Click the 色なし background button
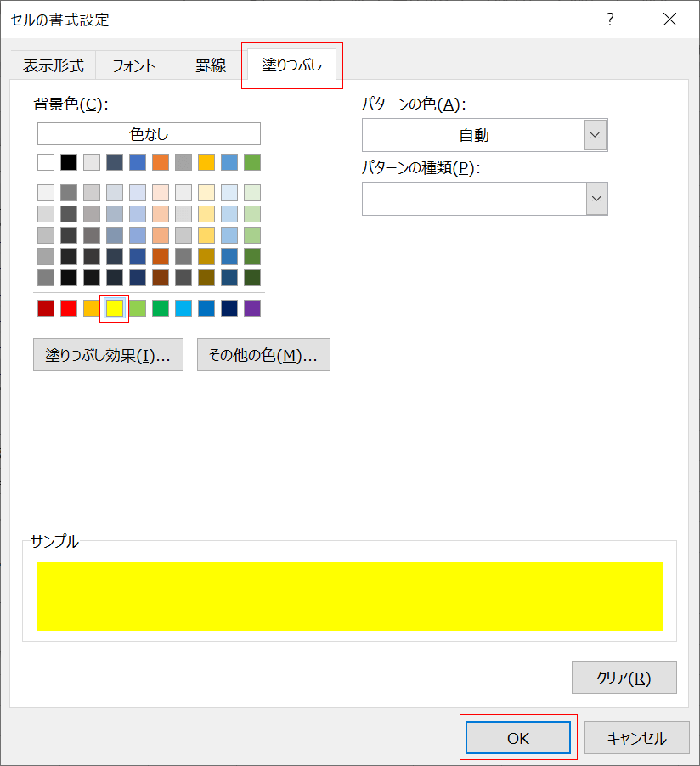 point(148,133)
